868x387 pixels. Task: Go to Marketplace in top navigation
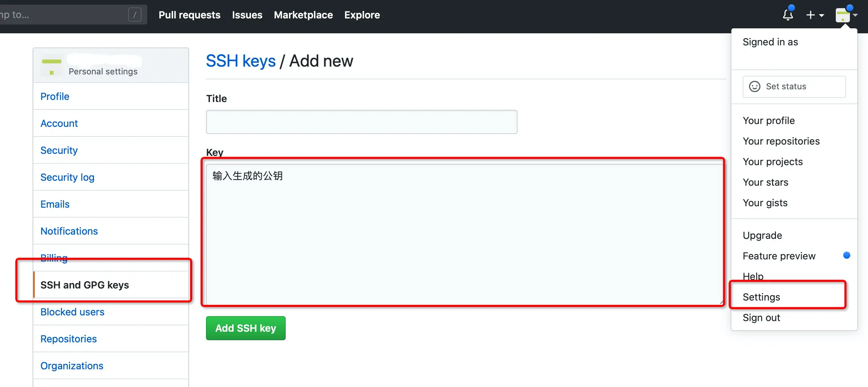tap(303, 15)
